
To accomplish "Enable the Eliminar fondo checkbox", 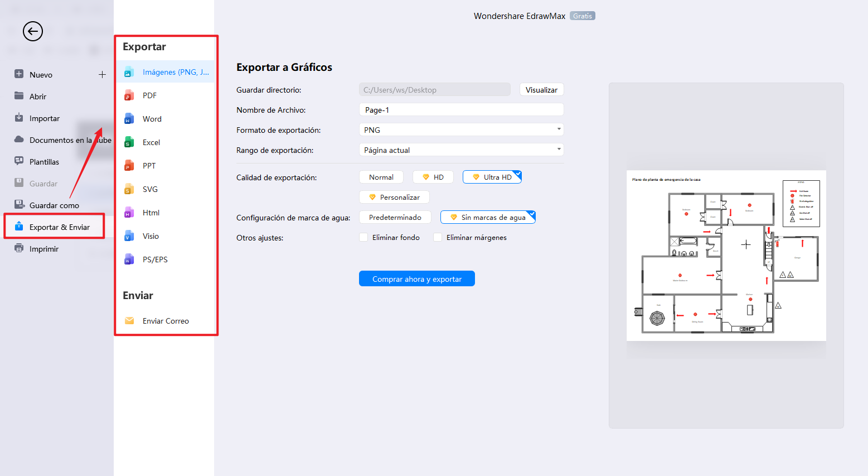I will (x=363, y=237).
